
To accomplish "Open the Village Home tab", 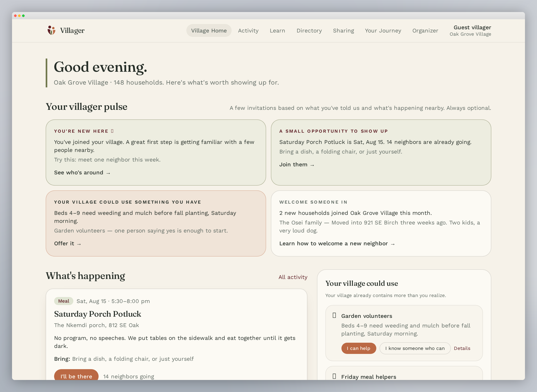I will pyautogui.click(x=209, y=31).
